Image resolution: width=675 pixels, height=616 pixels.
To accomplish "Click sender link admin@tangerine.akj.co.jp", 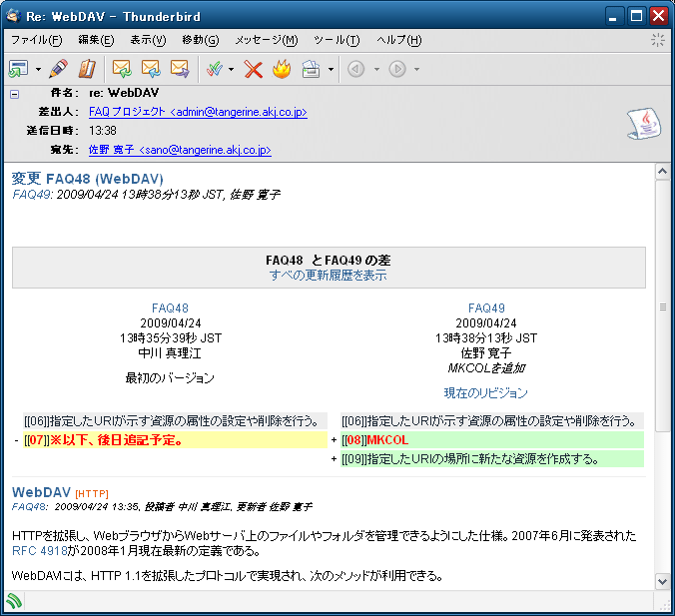I will pos(198,112).
